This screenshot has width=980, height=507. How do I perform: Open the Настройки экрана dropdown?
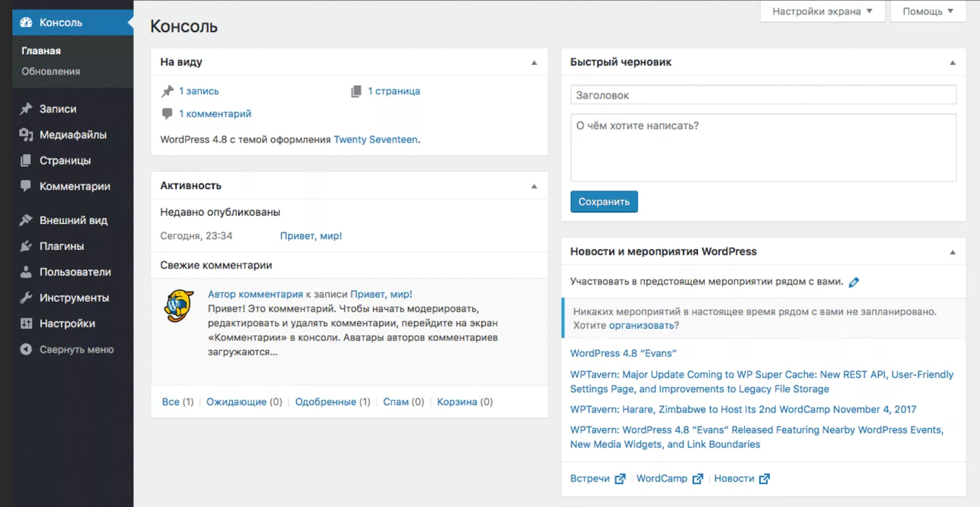tap(822, 12)
